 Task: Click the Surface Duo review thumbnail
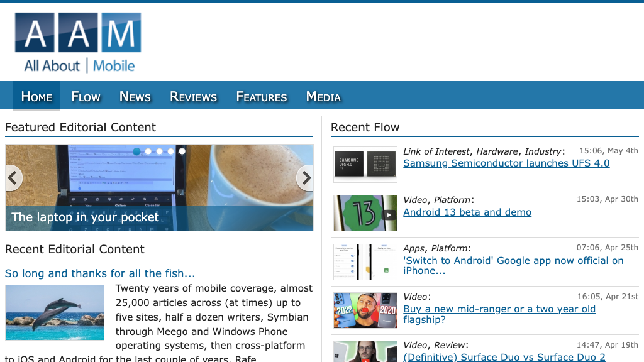pos(365,351)
